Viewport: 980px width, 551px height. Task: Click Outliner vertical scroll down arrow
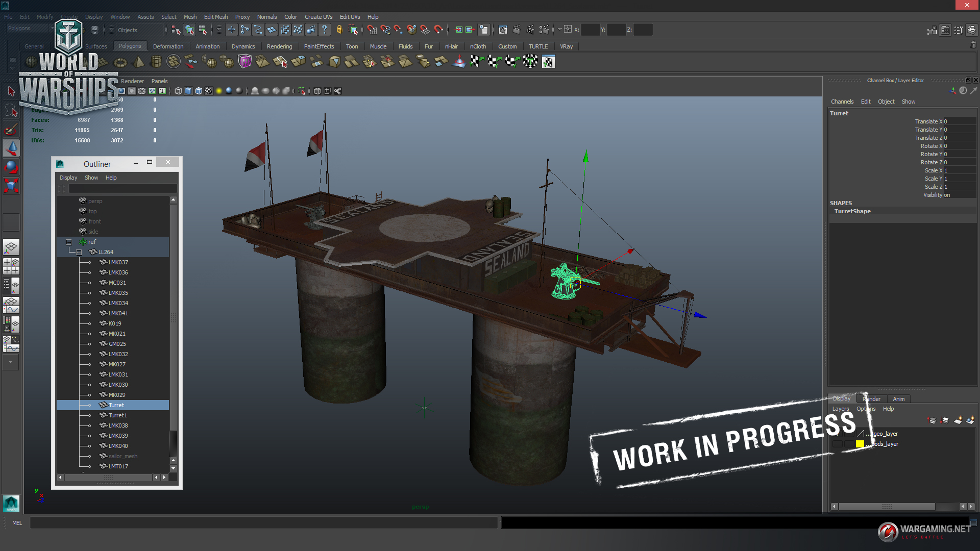[x=174, y=468]
